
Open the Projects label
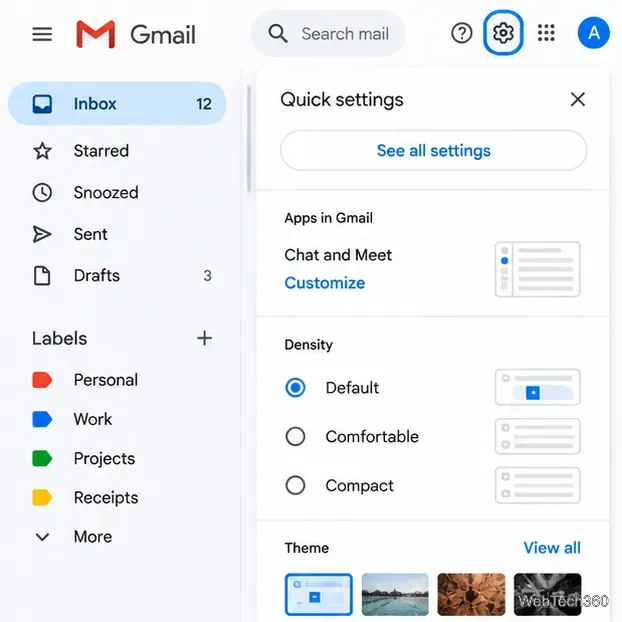pos(104,459)
